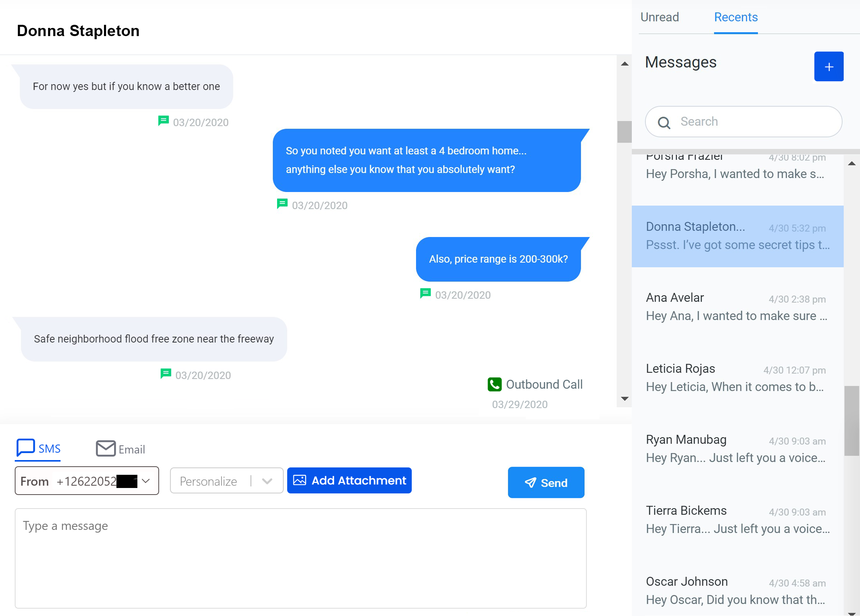This screenshot has height=616, width=860.
Task: Expand the Personalize dropdown chevron
Action: point(267,481)
